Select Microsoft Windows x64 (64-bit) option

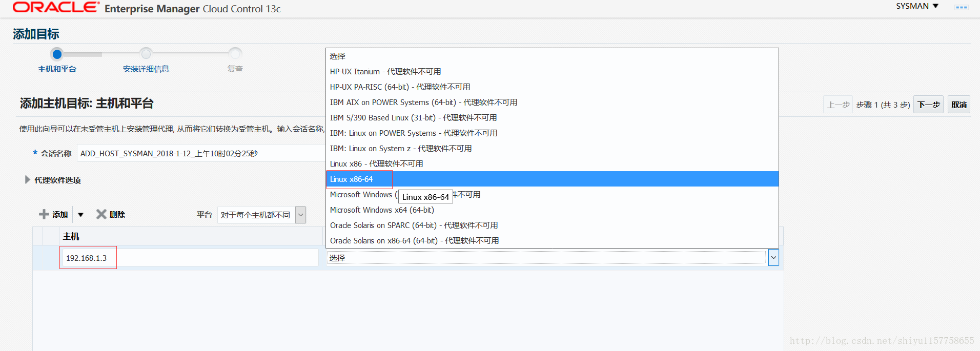(552, 210)
